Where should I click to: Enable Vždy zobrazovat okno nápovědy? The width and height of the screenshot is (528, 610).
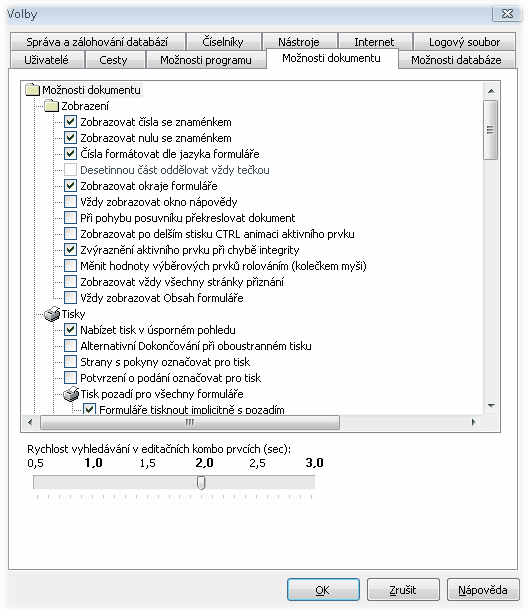(70, 202)
